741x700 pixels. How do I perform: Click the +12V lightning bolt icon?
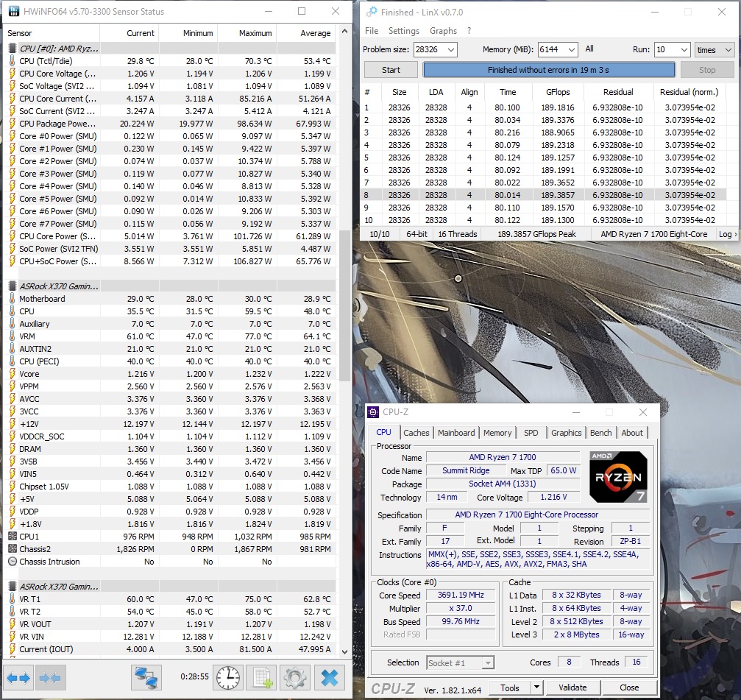(13, 424)
